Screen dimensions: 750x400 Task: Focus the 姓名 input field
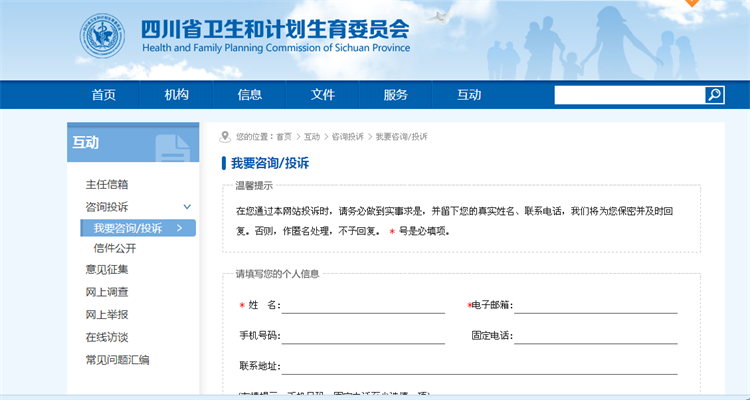(x=362, y=304)
